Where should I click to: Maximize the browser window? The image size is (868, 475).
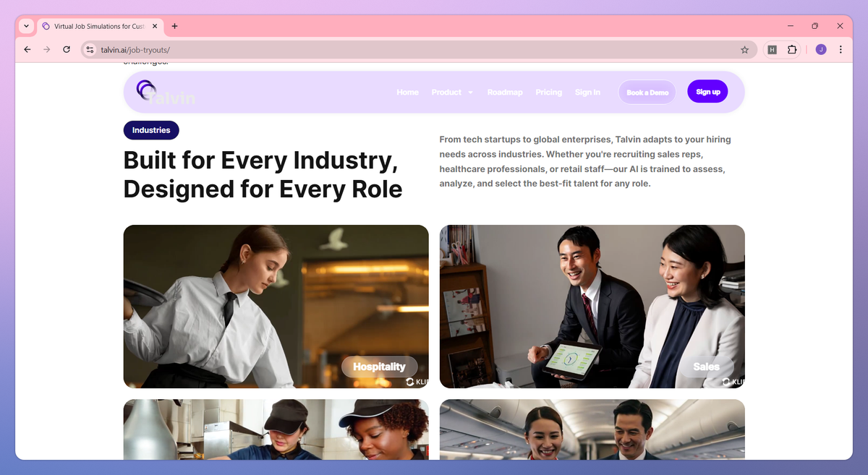pos(814,26)
